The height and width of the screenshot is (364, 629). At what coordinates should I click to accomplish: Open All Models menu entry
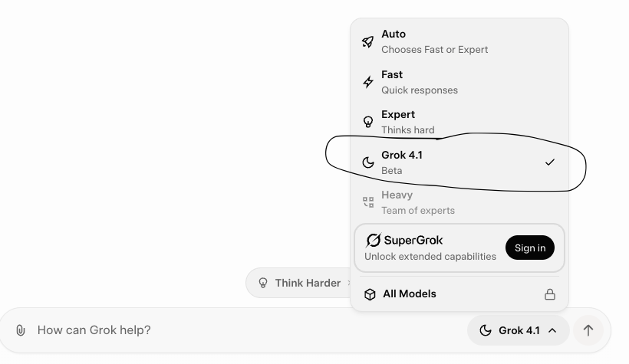[459, 294]
